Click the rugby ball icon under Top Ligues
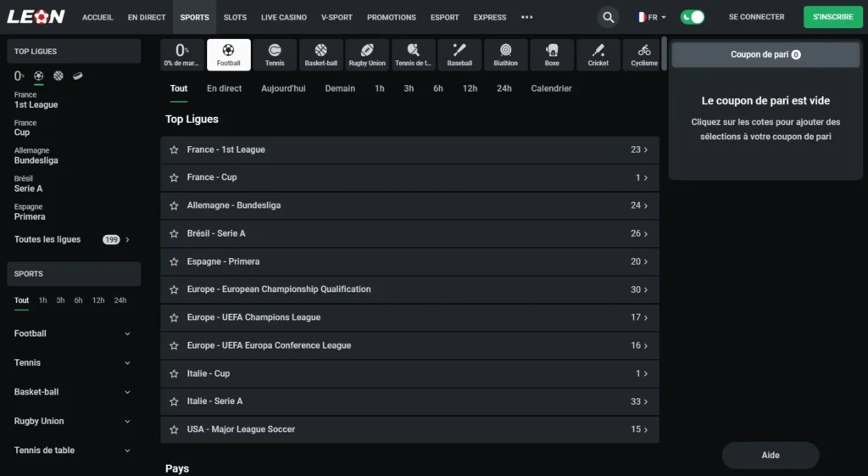Screen dimensions: 868x476 (77, 76)
